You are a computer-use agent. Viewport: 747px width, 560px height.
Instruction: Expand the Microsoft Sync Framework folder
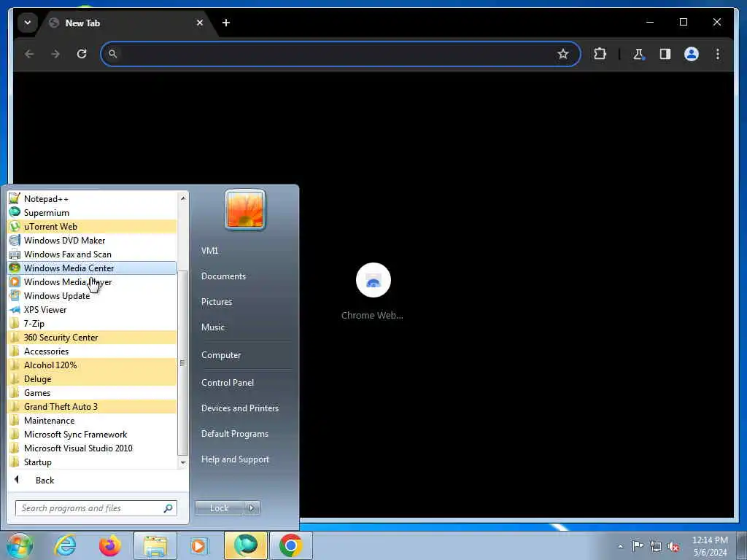92,435
